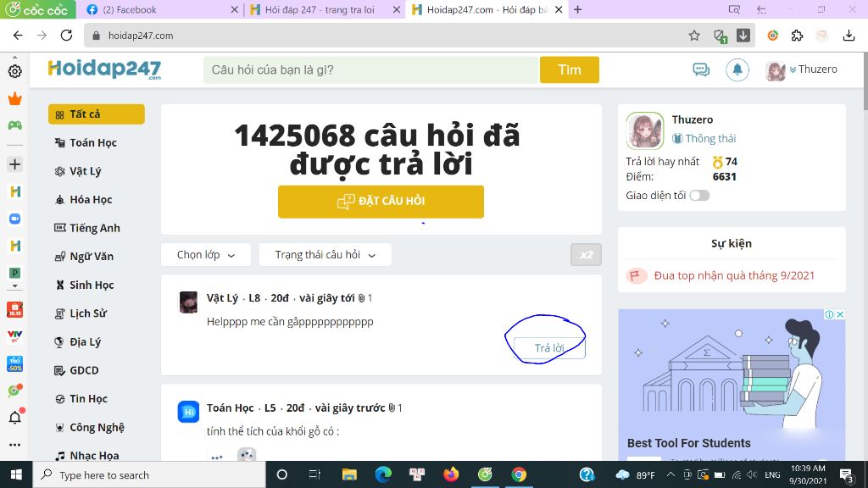Click the ĐẶT CÂU HỎI button

381,202
